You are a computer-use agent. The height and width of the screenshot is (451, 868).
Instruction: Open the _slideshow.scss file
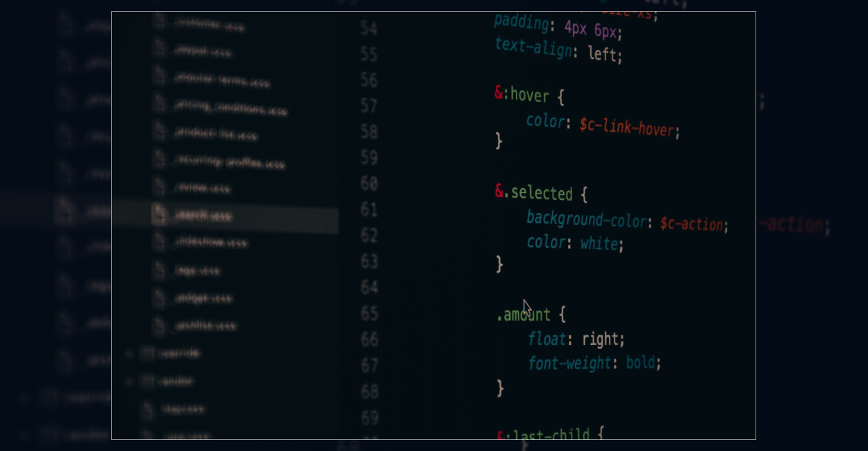[210, 242]
